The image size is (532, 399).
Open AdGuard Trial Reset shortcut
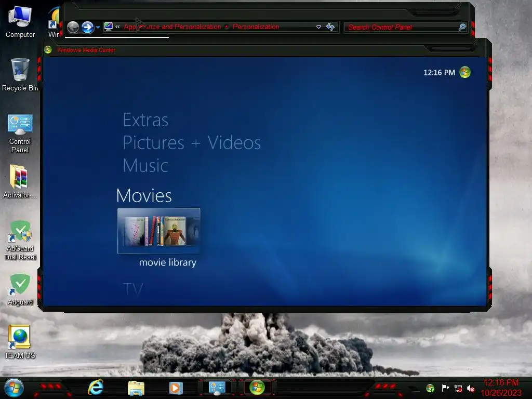20,240
